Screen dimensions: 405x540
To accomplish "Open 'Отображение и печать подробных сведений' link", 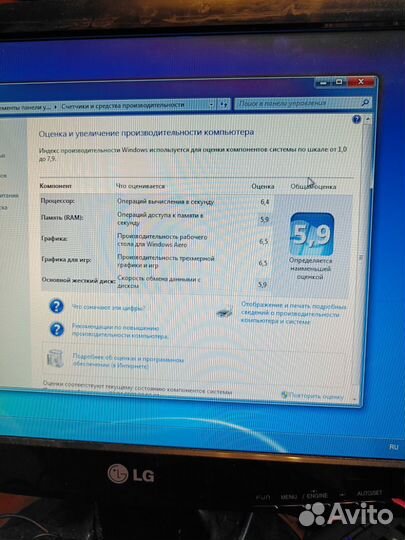I will tap(293, 313).
